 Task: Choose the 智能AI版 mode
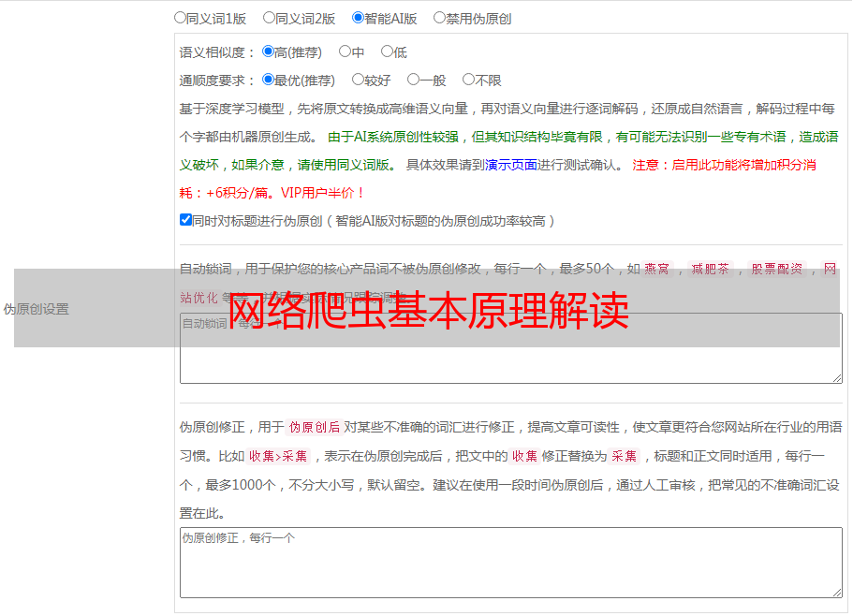pos(358,18)
